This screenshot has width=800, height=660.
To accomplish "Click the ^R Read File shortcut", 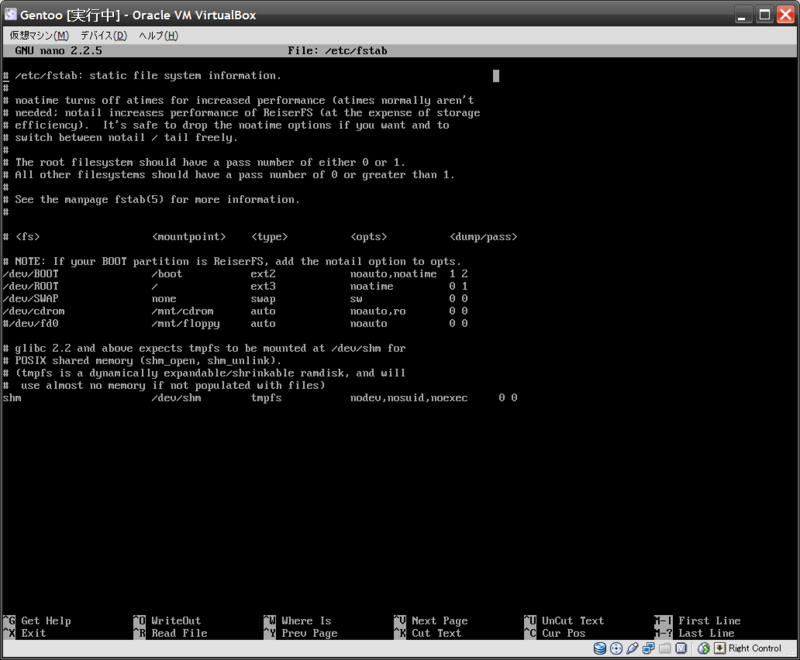I will (x=170, y=633).
